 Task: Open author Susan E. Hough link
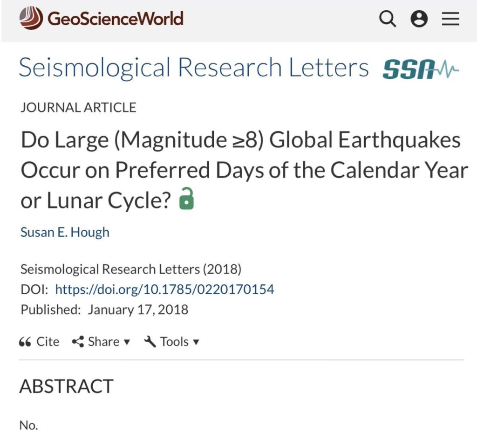[65, 232]
